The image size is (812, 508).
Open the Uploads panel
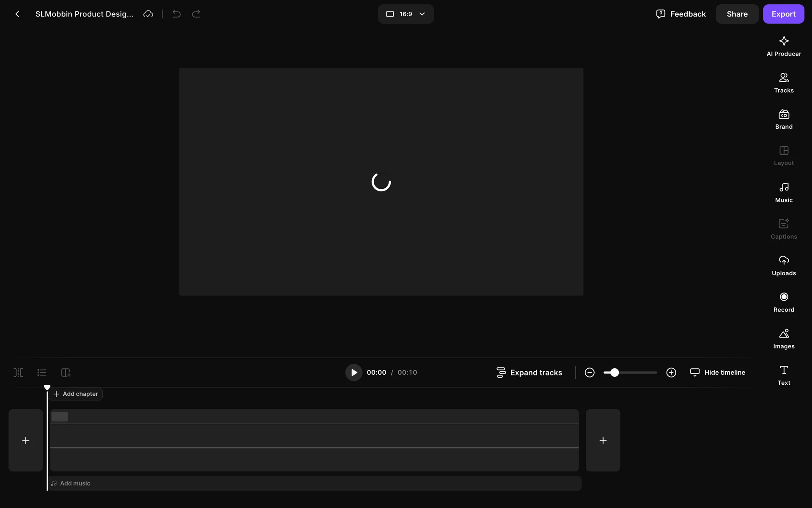tap(783, 265)
